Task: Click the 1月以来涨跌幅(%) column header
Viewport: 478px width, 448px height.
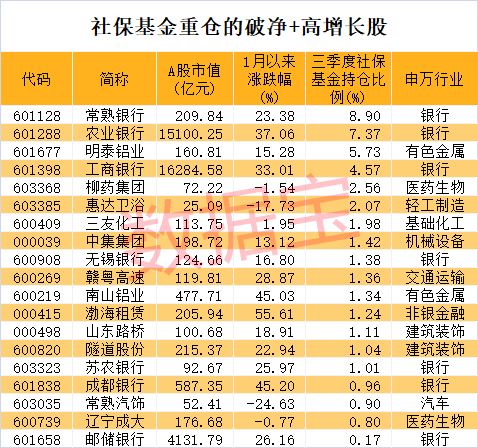Action: (269, 79)
